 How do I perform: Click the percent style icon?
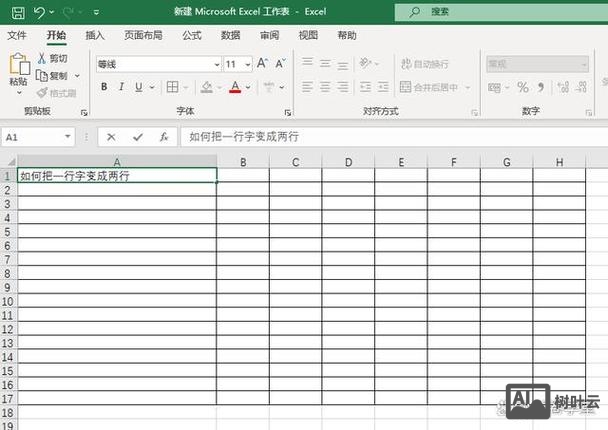coord(523,88)
